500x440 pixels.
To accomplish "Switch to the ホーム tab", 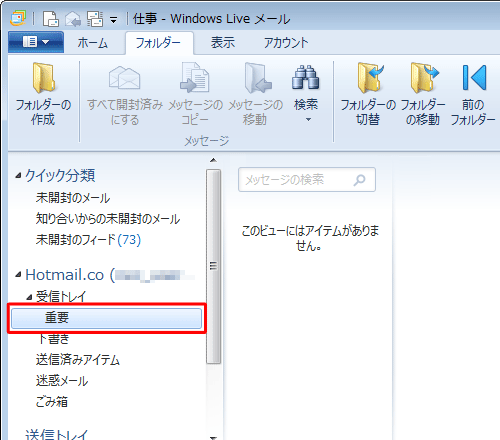I will 93,43.
